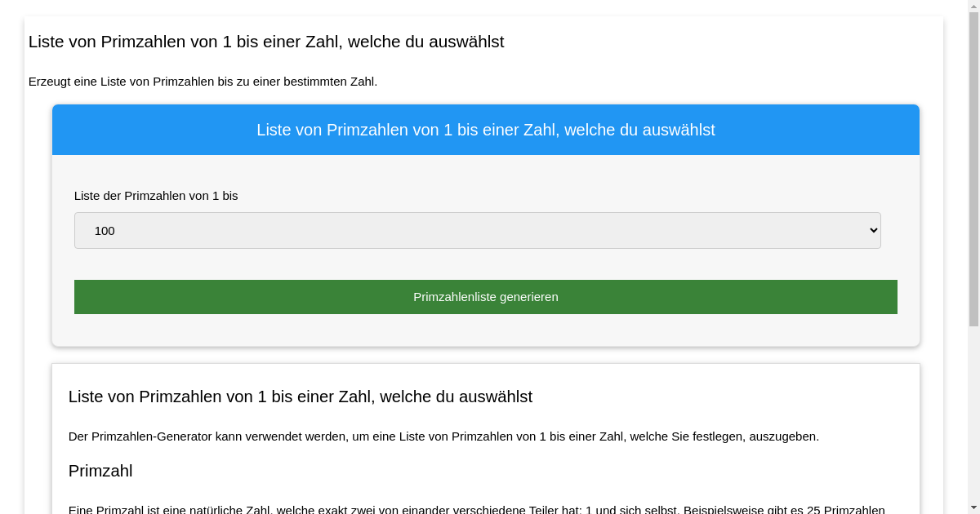Screen dimensions: 980x514
Task: Click the label Liste der Primzahlen von 1 bis
Action: pyautogui.click(x=156, y=196)
